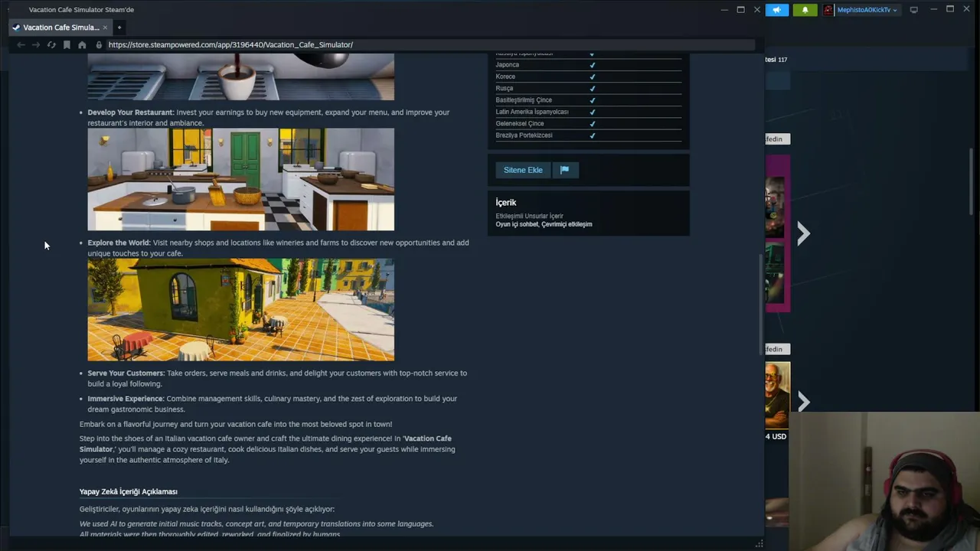Image resolution: width=980 pixels, height=551 pixels.
Task: Click the Japonca language row
Action: (588, 65)
